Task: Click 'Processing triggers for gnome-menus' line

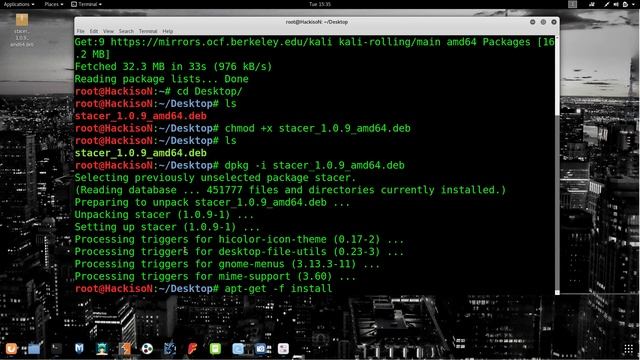Action: click(x=227, y=264)
